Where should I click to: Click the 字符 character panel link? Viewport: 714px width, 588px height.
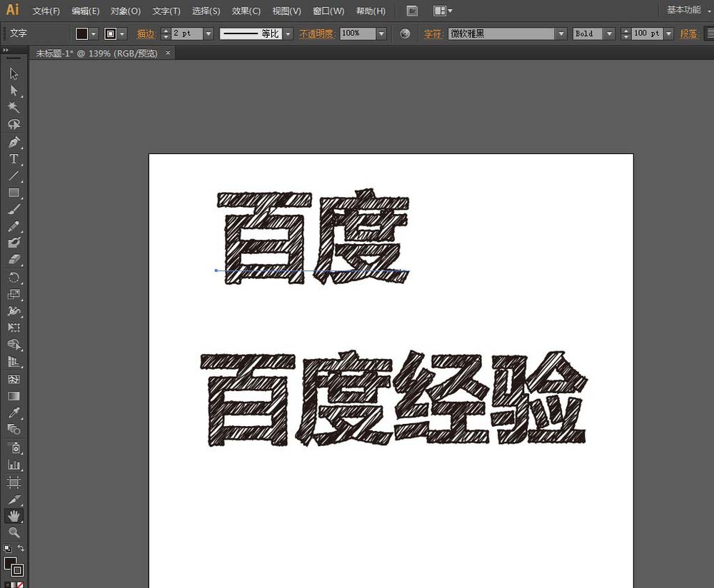coord(433,34)
